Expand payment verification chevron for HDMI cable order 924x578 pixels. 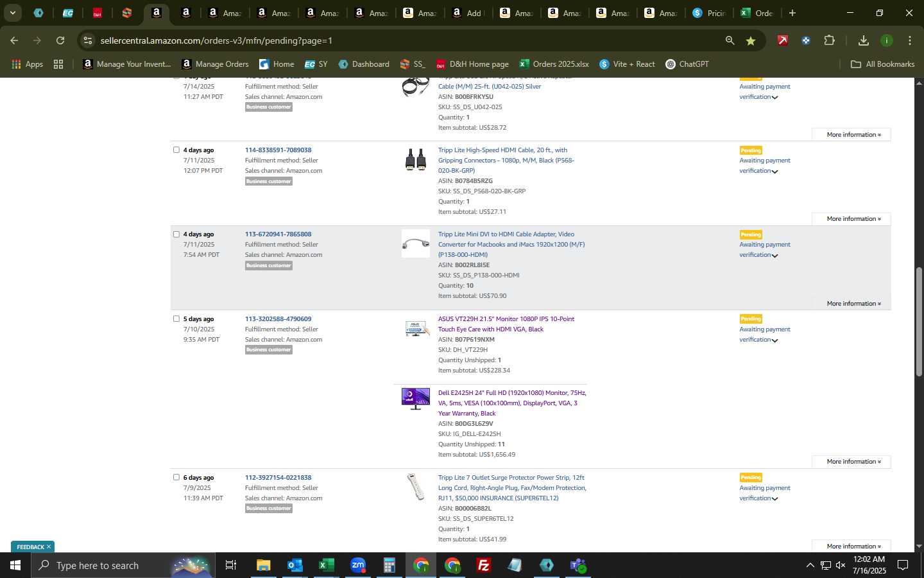tap(775, 171)
